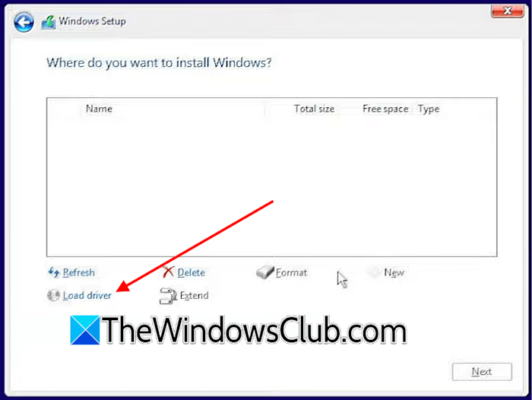
Task: Open the Refresh link
Action: click(x=79, y=272)
